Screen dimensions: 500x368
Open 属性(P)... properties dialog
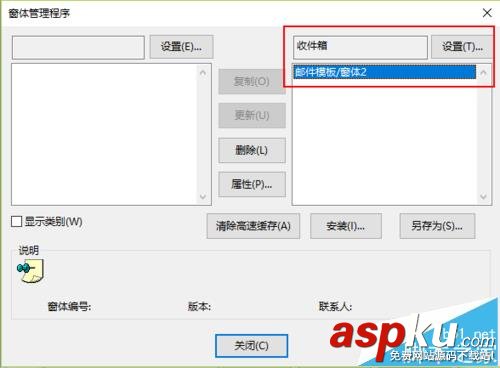252,184
